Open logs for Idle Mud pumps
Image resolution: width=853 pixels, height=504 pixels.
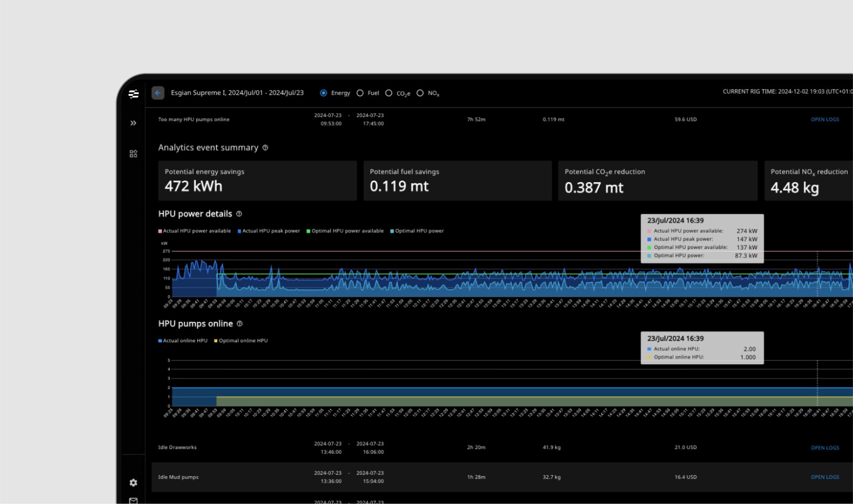(825, 477)
